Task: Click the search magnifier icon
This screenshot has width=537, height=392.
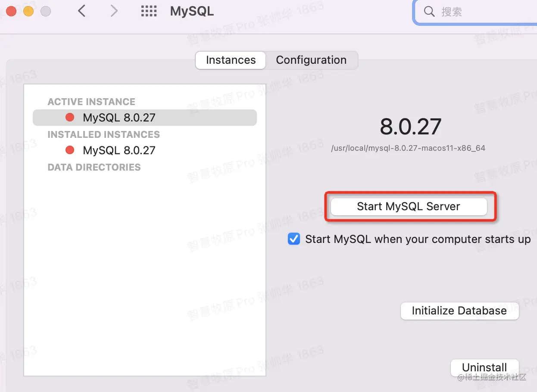Action: 429,11
